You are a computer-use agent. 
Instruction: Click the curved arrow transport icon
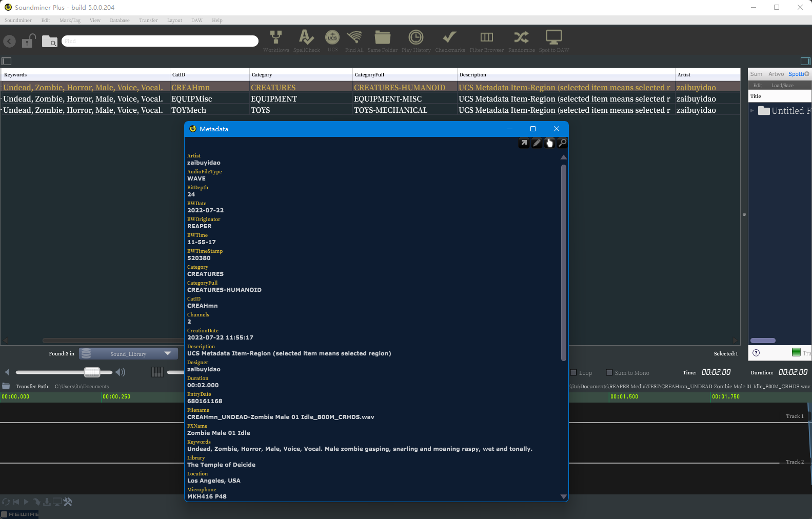click(x=36, y=502)
